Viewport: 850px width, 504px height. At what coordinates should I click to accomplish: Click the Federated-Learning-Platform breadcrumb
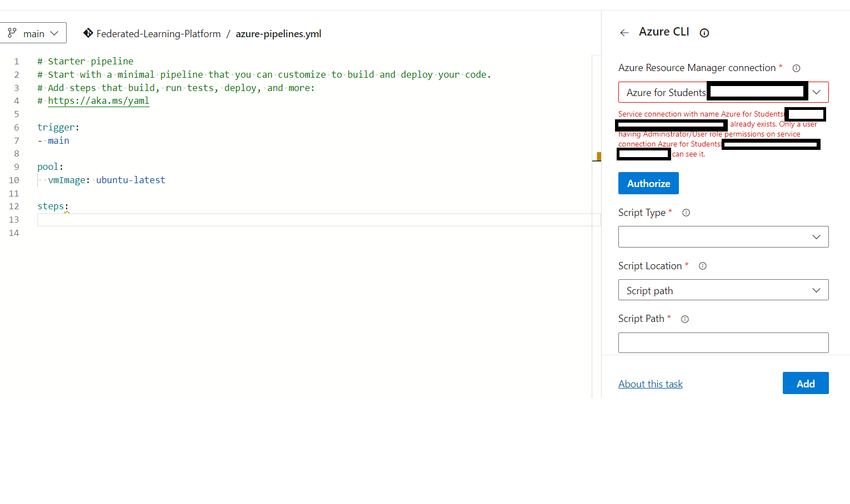click(158, 33)
